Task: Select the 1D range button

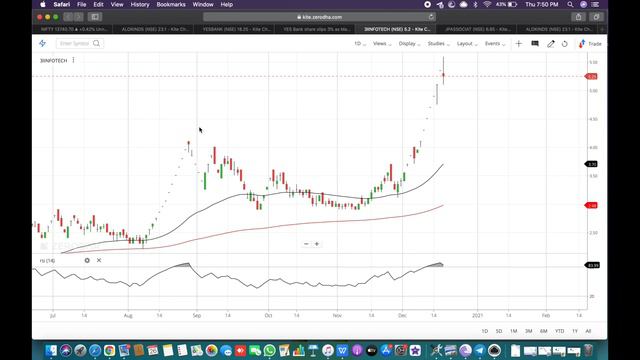Action: point(484,331)
